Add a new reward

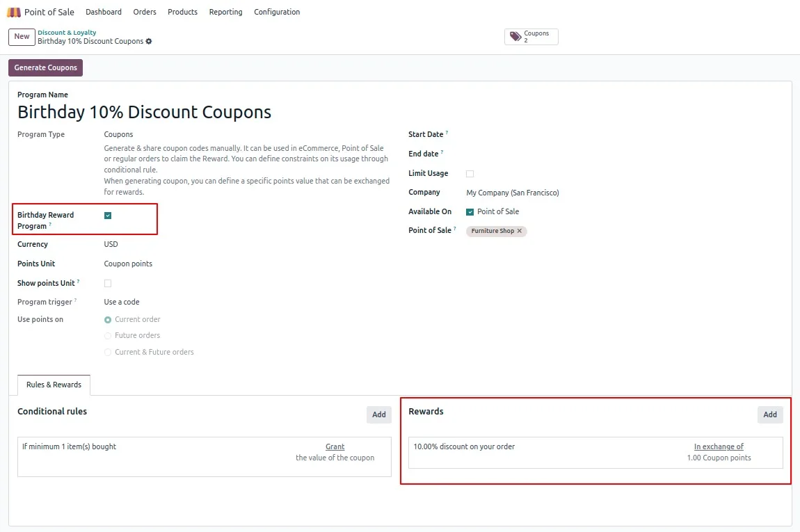pyautogui.click(x=770, y=414)
